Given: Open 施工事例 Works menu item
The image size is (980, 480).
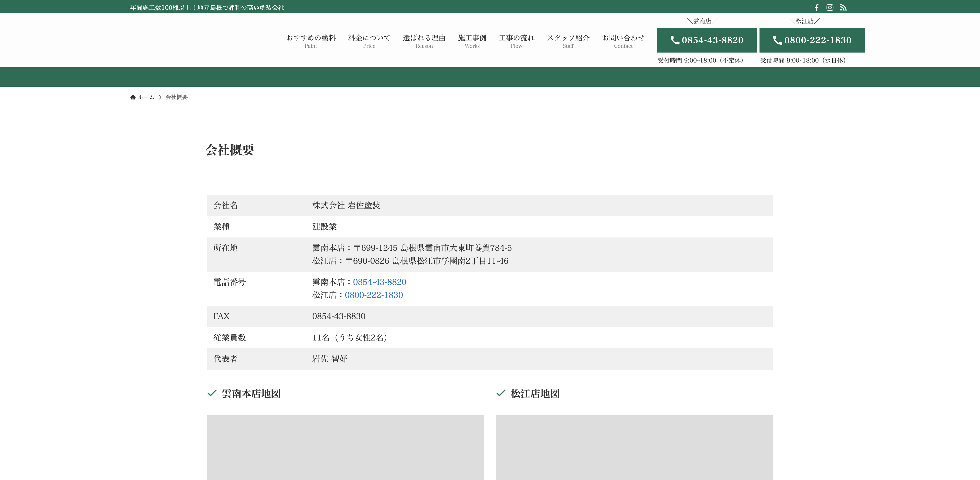Looking at the screenshot, I should [472, 41].
